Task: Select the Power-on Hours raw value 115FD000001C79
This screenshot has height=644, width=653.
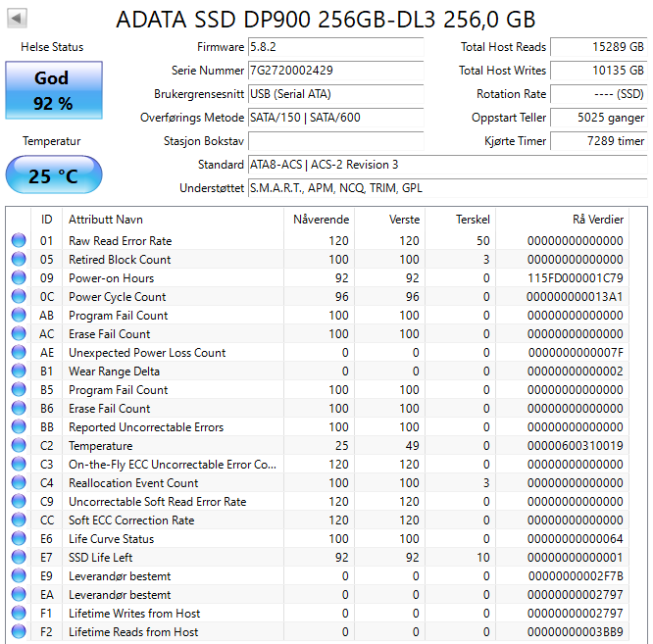Action: (x=576, y=278)
